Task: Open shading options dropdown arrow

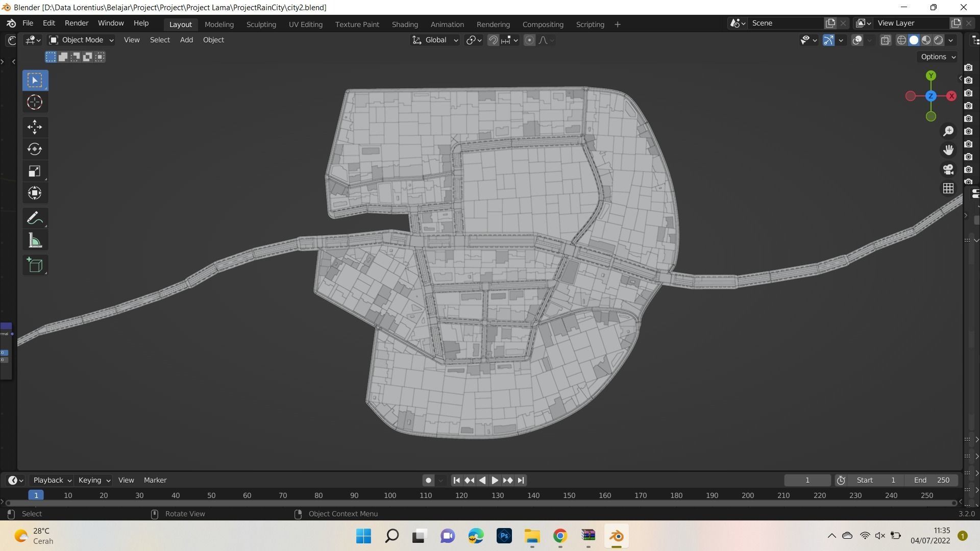Action: 951,40
